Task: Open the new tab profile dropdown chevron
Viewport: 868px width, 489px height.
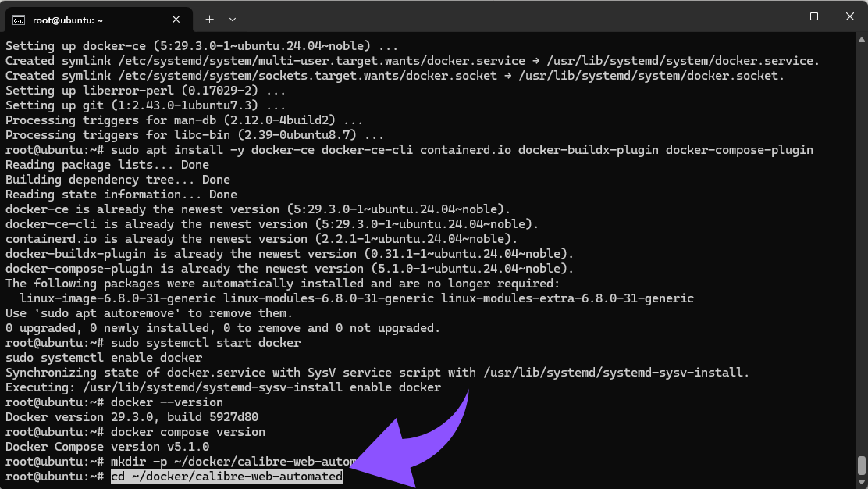Action: (233, 19)
